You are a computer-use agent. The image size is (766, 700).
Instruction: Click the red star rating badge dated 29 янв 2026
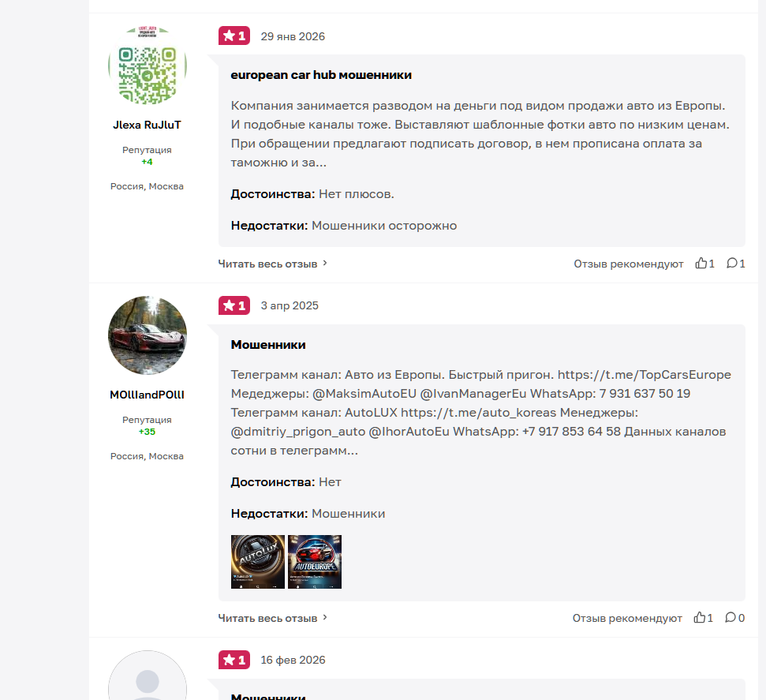234,36
